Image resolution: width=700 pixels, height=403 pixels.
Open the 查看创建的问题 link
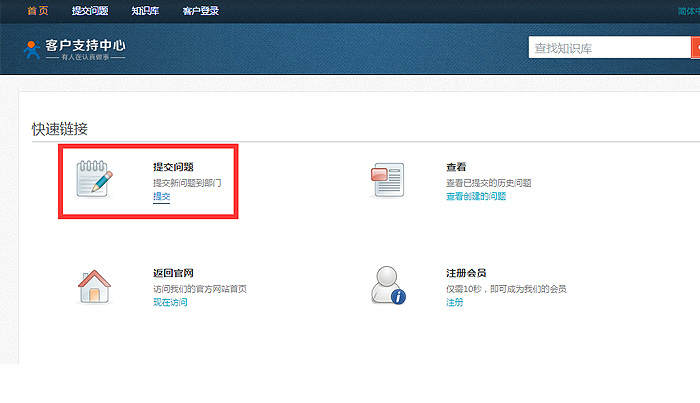476,197
